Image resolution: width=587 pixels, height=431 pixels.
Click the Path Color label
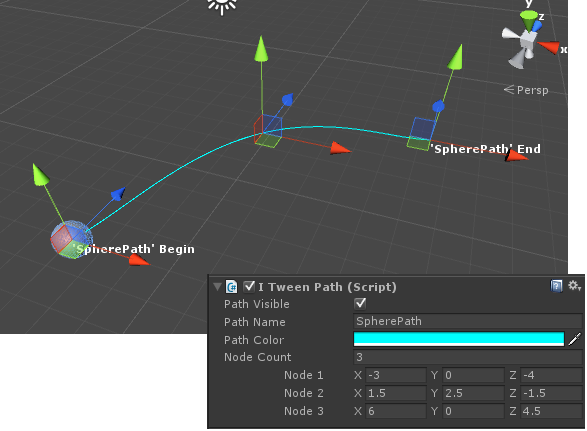pyautogui.click(x=254, y=340)
